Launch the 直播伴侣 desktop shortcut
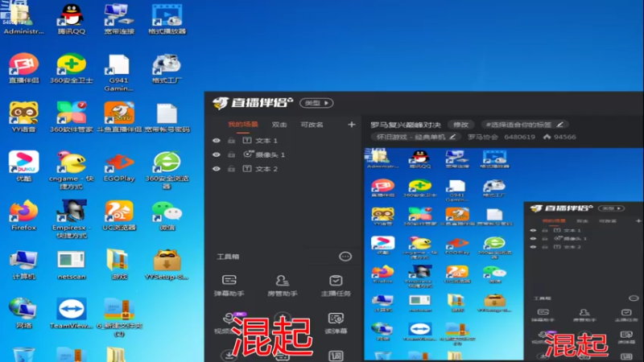 [24, 68]
